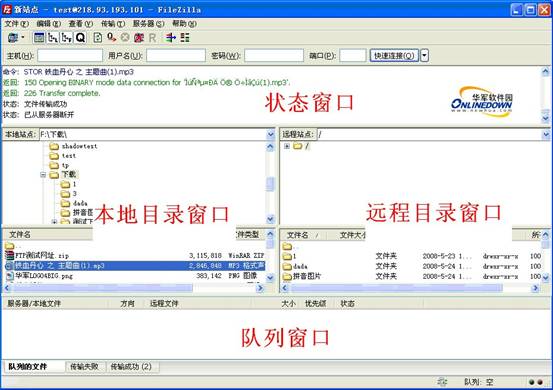Click folder icon of subfolder 1 in local tree
Image resolution: width=553 pixels, height=390 pixels.
[65, 184]
